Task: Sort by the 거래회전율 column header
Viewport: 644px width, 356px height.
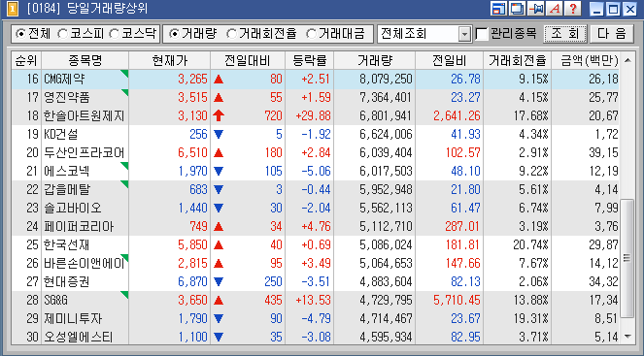Action: [x=517, y=61]
